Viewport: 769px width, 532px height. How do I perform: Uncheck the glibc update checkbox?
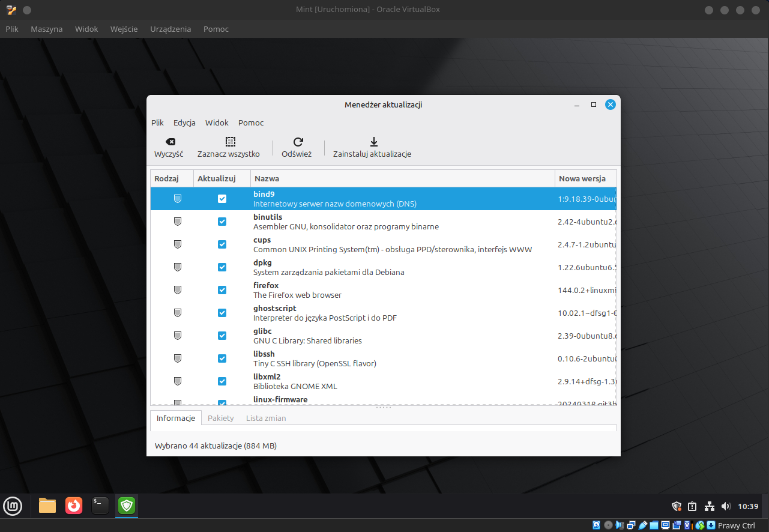pyautogui.click(x=222, y=336)
